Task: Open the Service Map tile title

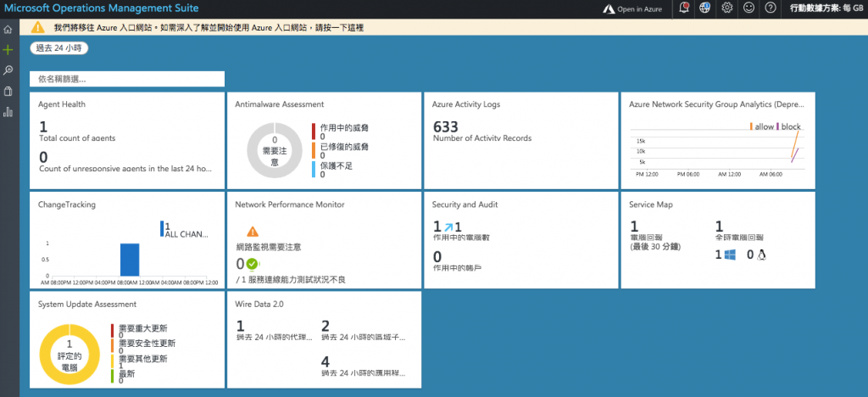Action: pos(651,204)
